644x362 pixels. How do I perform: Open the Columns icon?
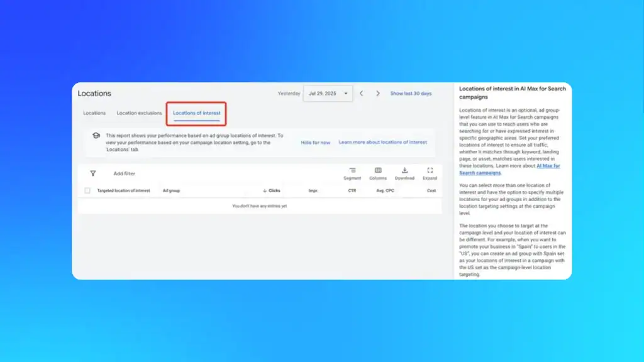pyautogui.click(x=378, y=170)
